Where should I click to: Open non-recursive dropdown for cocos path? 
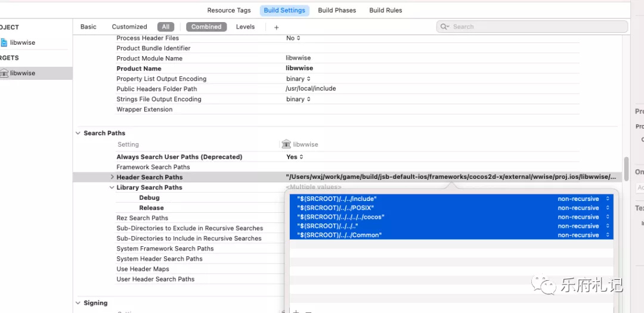coord(584,217)
